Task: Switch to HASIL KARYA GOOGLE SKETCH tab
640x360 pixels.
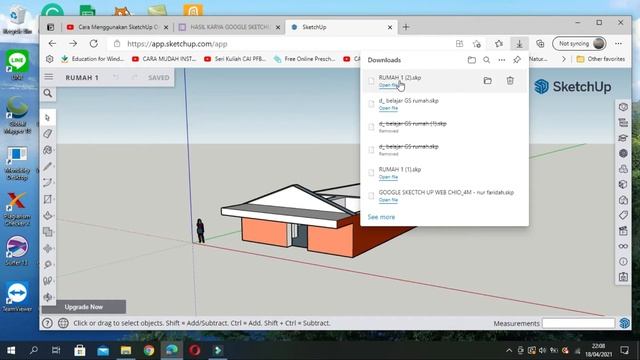Action: click(x=230, y=27)
